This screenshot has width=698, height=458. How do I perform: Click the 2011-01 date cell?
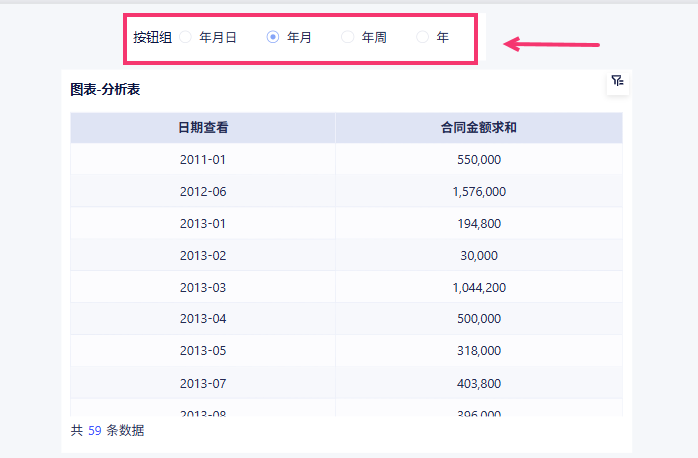pos(203,159)
